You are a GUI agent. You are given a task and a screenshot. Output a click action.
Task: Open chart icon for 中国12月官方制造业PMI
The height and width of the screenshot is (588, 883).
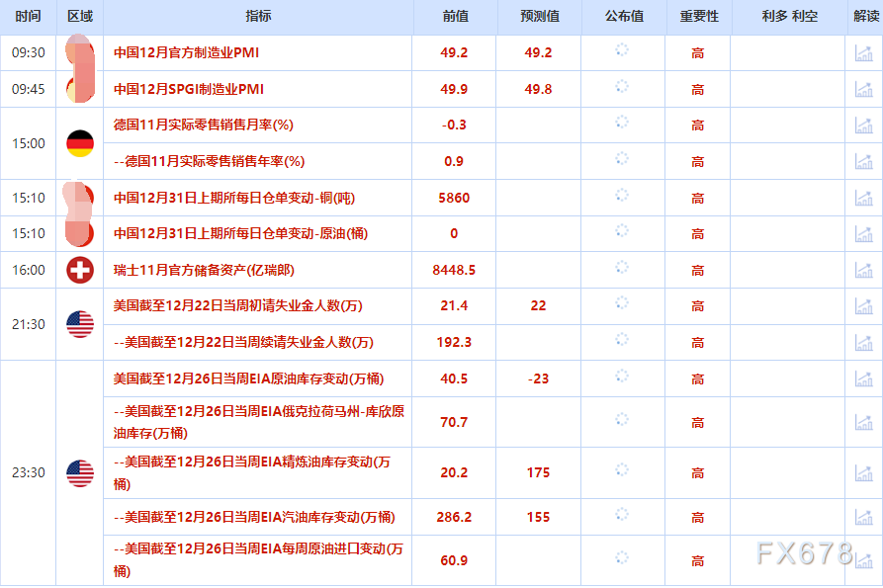(864, 53)
